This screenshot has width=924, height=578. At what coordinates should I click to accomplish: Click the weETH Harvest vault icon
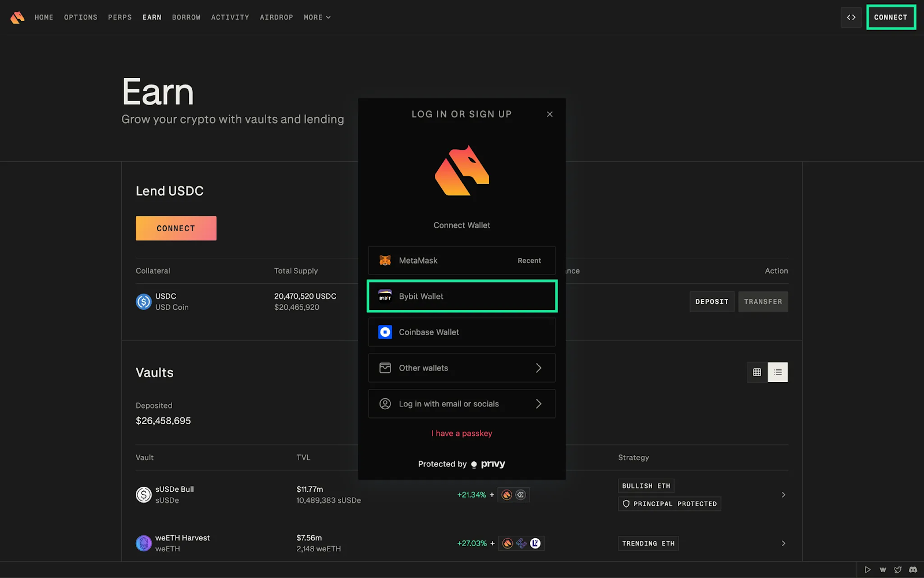144,543
